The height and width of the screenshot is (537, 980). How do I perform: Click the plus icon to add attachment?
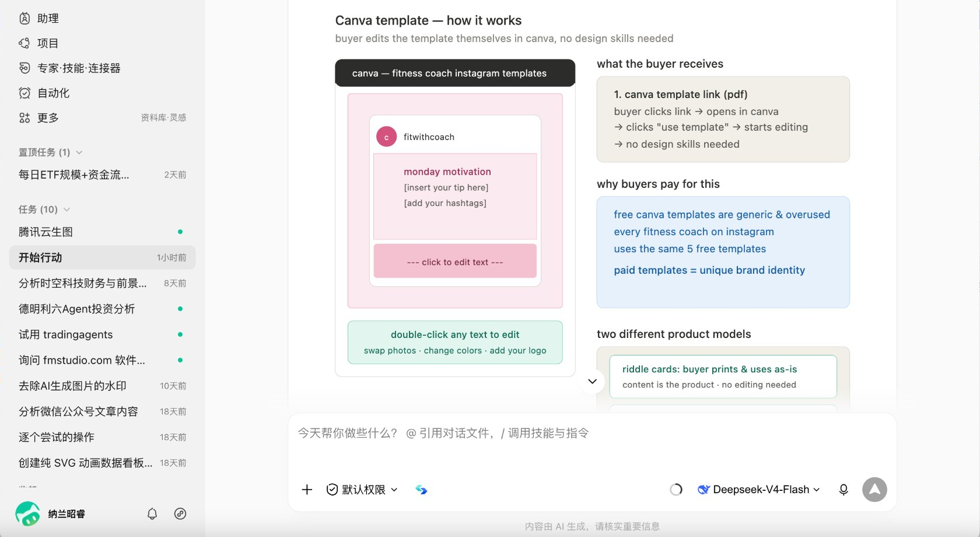click(x=307, y=490)
